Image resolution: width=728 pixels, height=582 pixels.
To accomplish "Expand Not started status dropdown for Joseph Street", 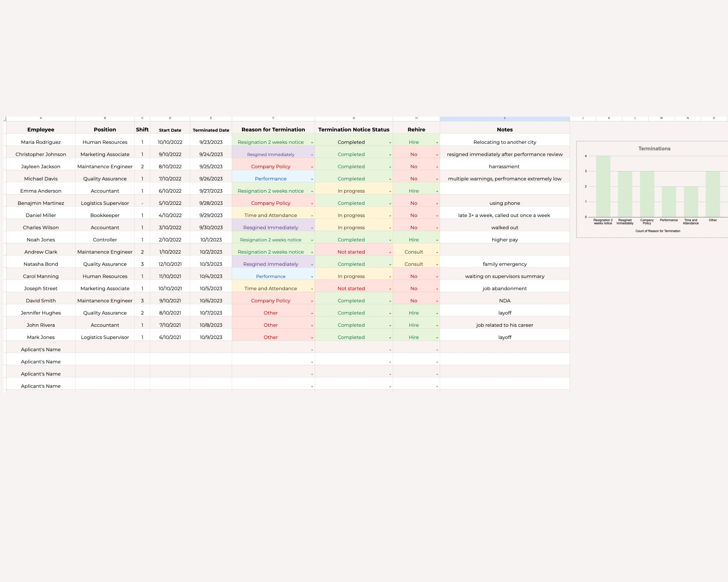I will point(390,288).
